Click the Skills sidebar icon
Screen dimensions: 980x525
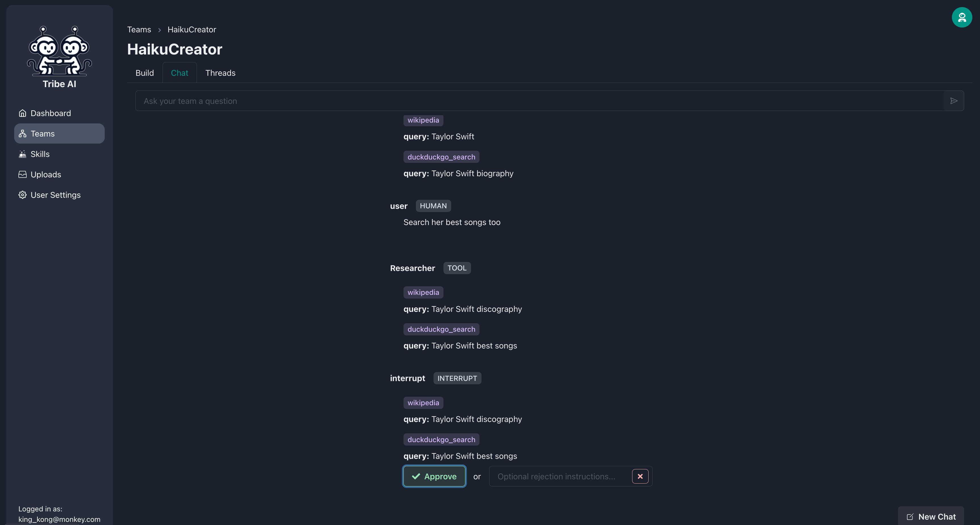pyautogui.click(x=22, y=154)
